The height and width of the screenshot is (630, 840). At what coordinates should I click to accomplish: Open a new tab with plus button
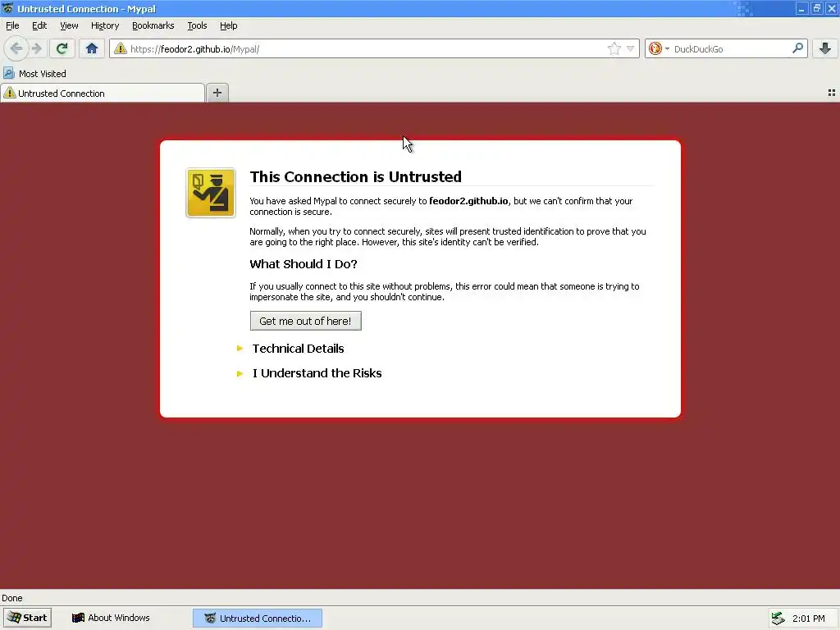point(217,93)
